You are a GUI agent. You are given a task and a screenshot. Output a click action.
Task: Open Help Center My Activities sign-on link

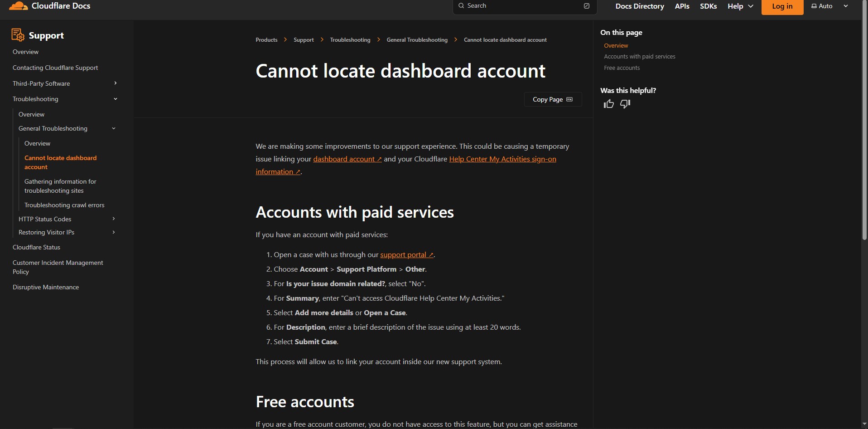click(x=502, y=159)
